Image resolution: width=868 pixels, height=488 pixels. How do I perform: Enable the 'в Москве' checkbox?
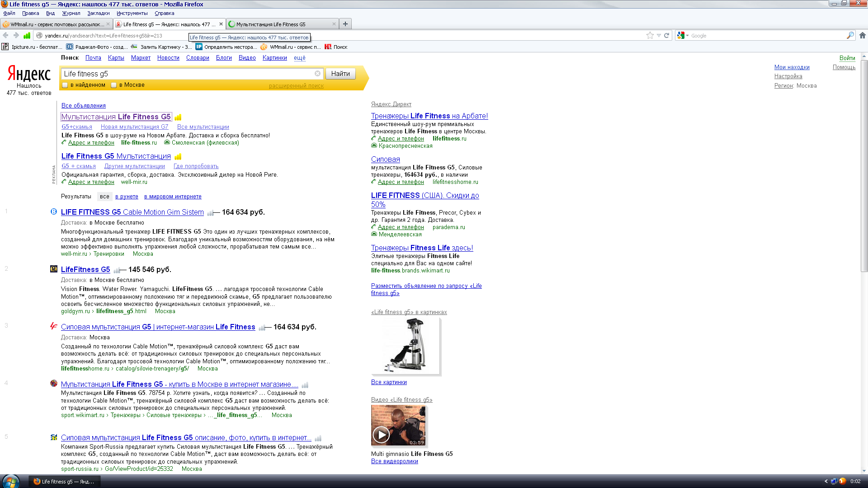[114, 85]
